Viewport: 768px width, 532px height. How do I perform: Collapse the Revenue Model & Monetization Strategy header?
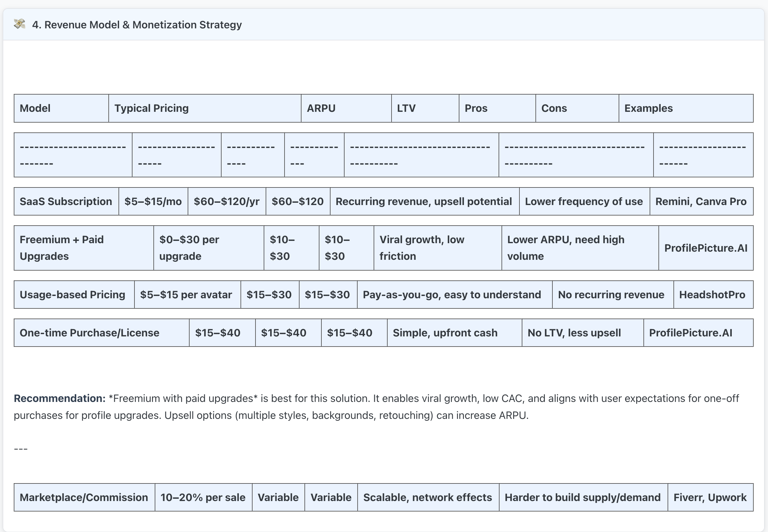(x=137, y=25)
